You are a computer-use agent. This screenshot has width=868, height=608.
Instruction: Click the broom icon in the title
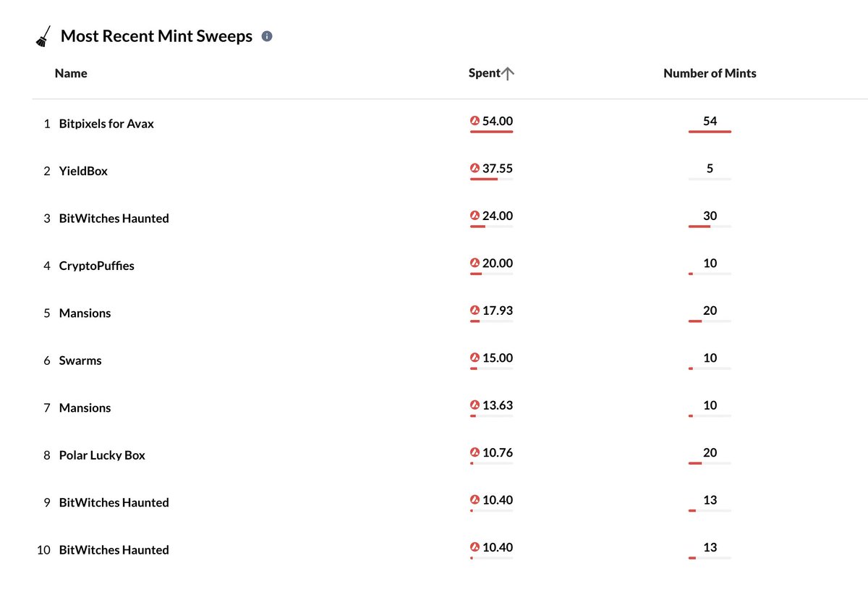click(43, 36)
